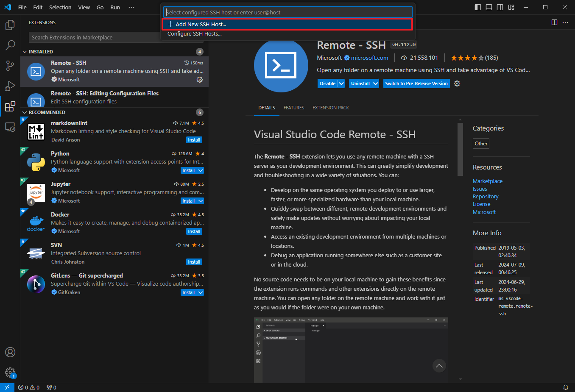Click the Other category tag
575x392 pixels.
(481, 144)
